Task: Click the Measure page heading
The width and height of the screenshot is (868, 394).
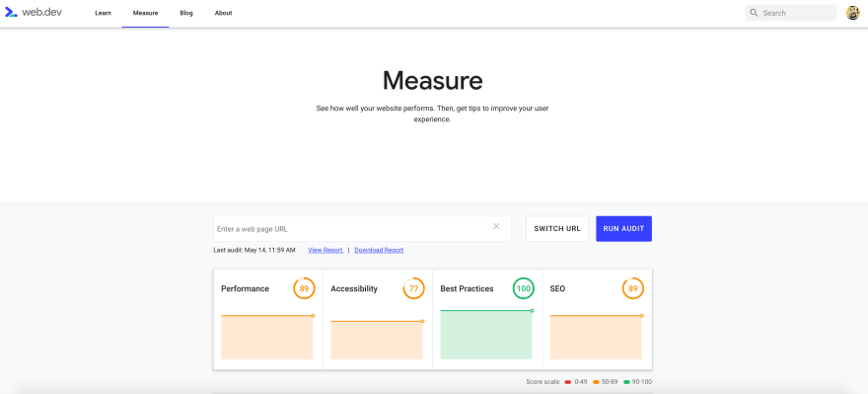Action: (433, 80)
